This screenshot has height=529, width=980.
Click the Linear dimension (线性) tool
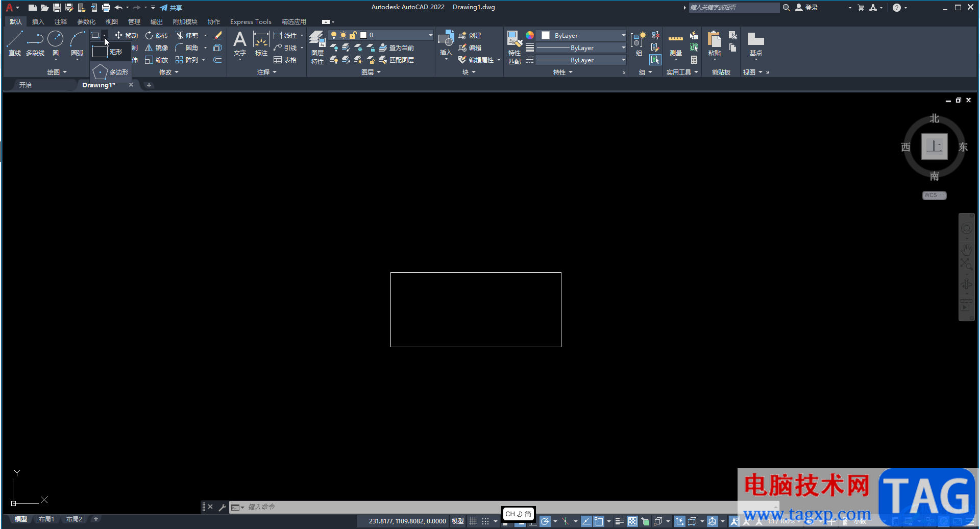tap(285, 35)
